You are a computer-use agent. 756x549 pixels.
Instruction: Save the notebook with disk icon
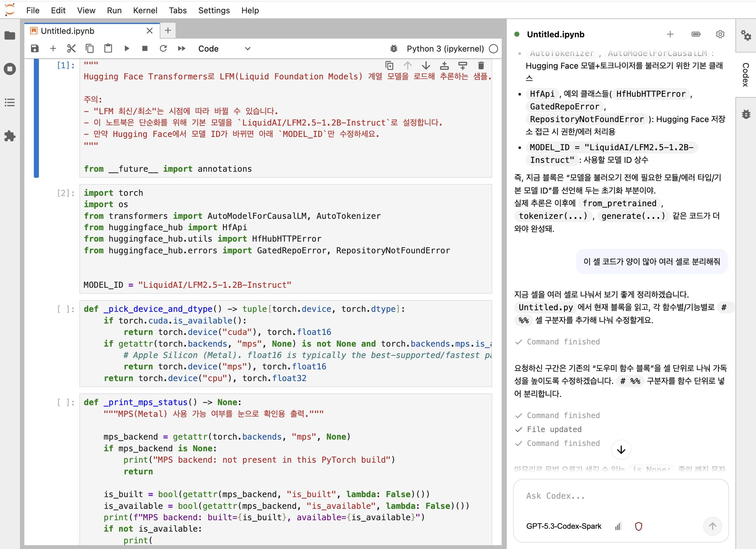coord(35,49)
